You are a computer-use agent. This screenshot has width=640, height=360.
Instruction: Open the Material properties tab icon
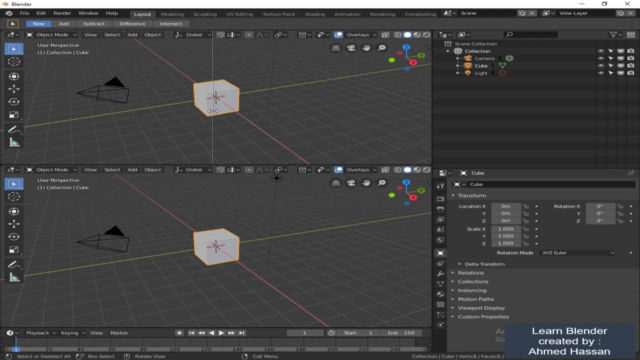pos(440,294)
